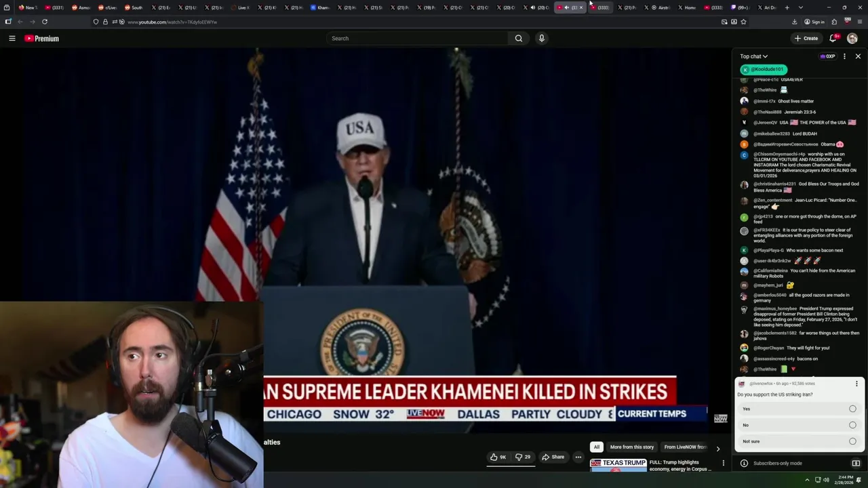Click the LiveNOW watermark on video
Image resolution: width=868 pixels, height=488 pixels.
pyautogui.click(x=720, y=418)
